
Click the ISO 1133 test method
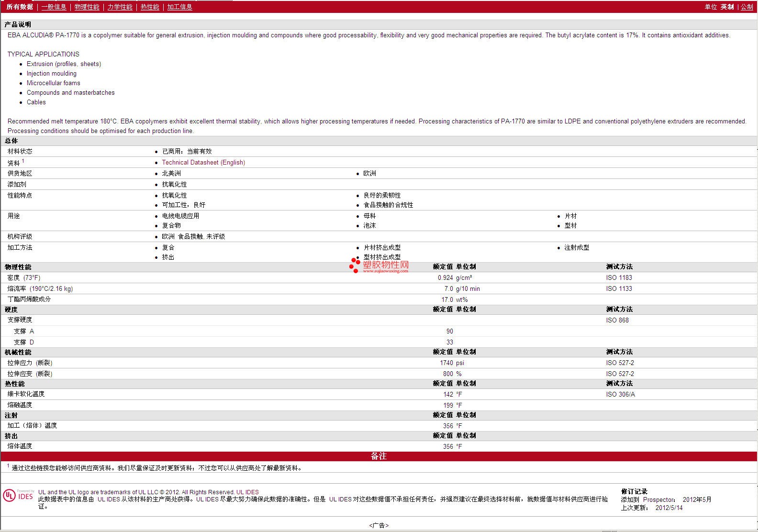click(x=619, y=288)
